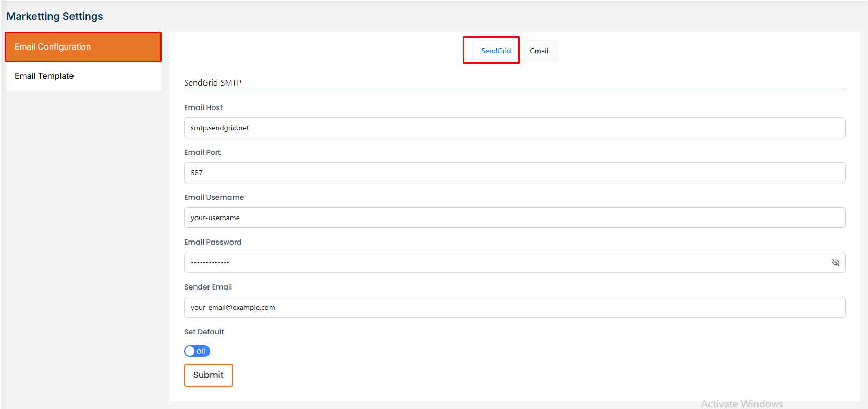Click the Sender Email label
The width and height of the screenshot is (868, 409).
pos(208,287)
